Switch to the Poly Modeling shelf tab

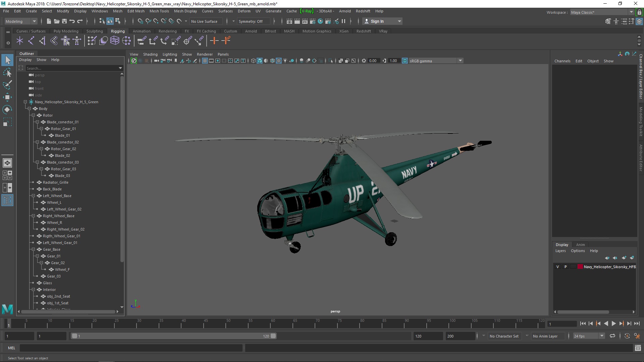[x=66, y=31]
